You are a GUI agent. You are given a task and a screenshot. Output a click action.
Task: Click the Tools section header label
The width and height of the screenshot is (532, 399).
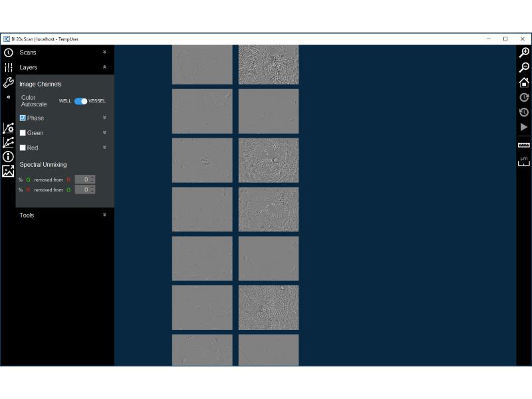coord(27,215)
